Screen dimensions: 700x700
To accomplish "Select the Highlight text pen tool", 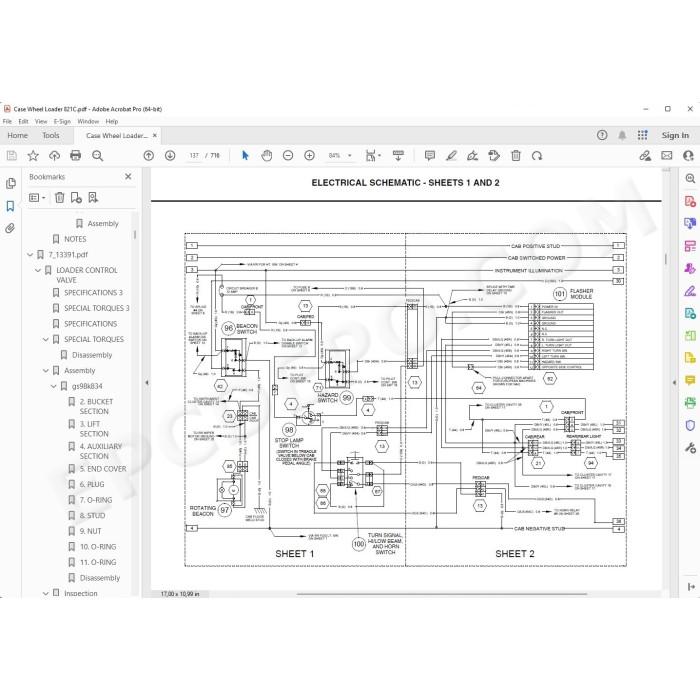I will click(451, 155).
